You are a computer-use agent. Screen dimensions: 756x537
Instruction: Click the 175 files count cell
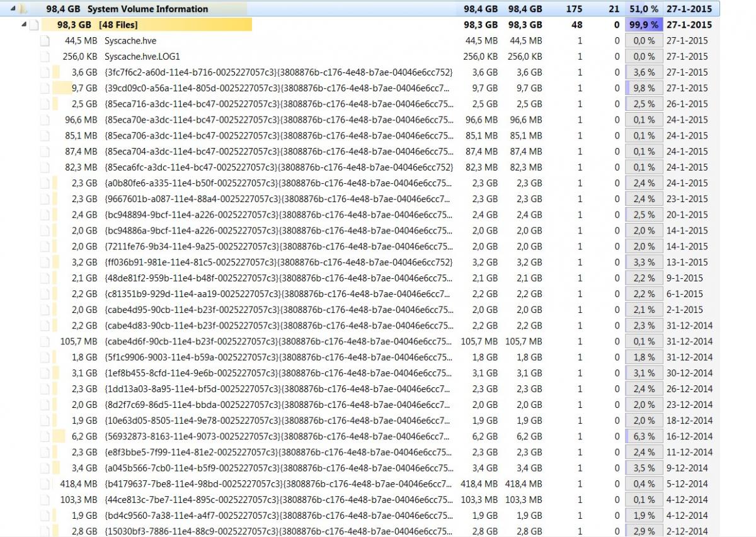click(574, 9)
